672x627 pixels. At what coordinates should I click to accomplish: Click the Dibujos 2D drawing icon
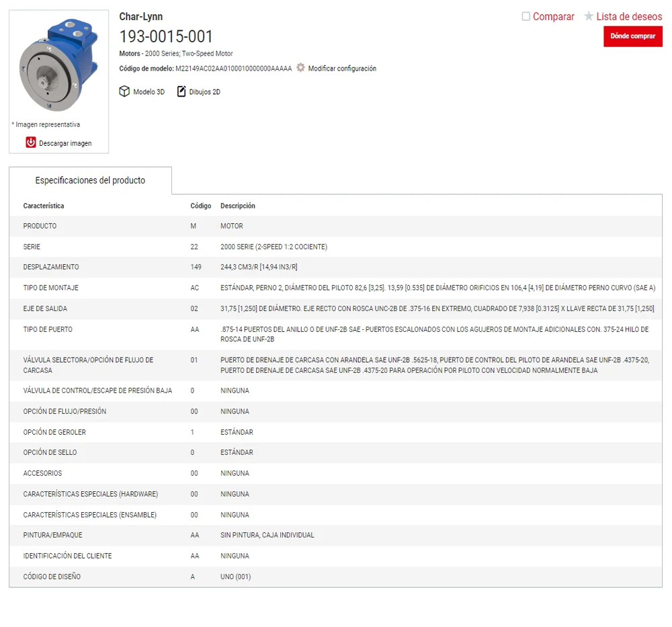(181, 91)
